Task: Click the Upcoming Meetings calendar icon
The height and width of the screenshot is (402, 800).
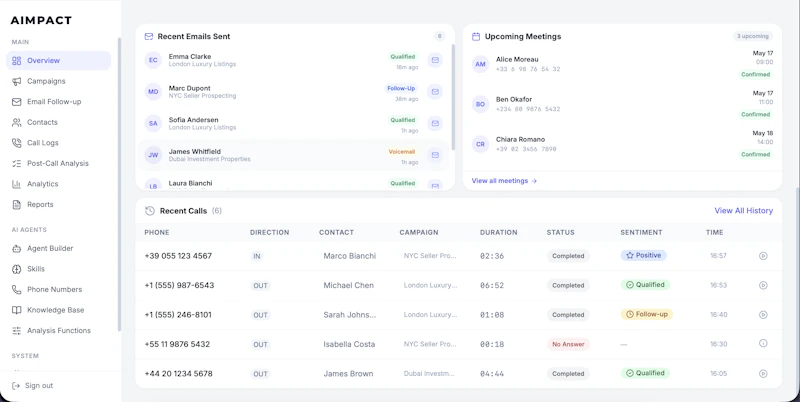Action: [476, 37]
